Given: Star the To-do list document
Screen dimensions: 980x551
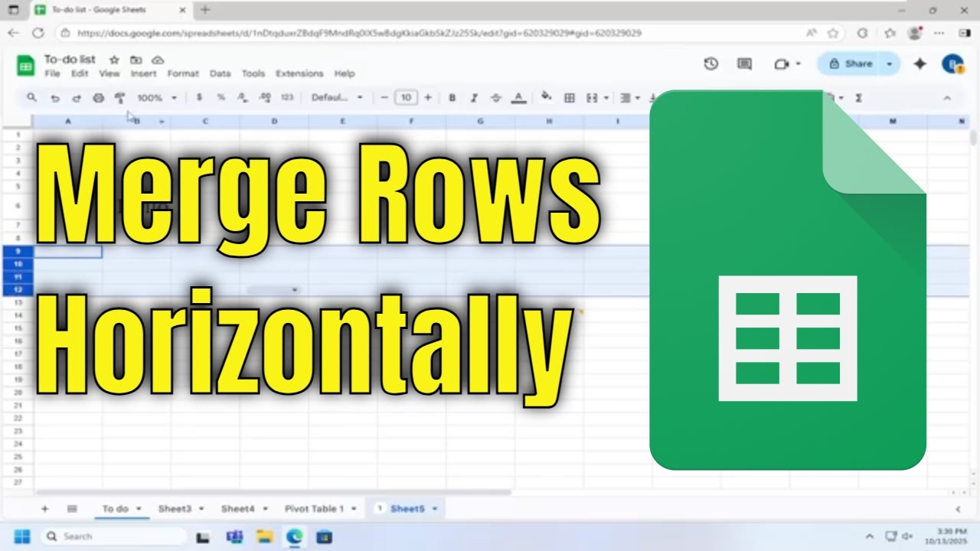Looking at the screenshot, I should 114,60.
